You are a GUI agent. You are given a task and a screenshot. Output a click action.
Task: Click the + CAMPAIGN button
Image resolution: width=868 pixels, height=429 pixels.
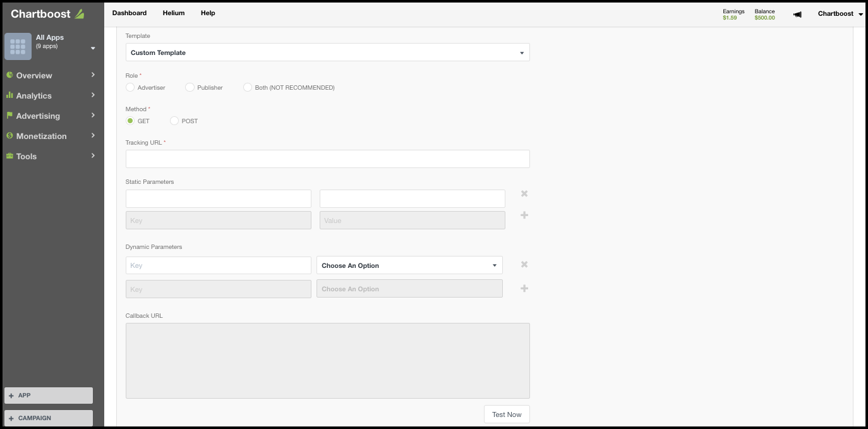(49, 418)
